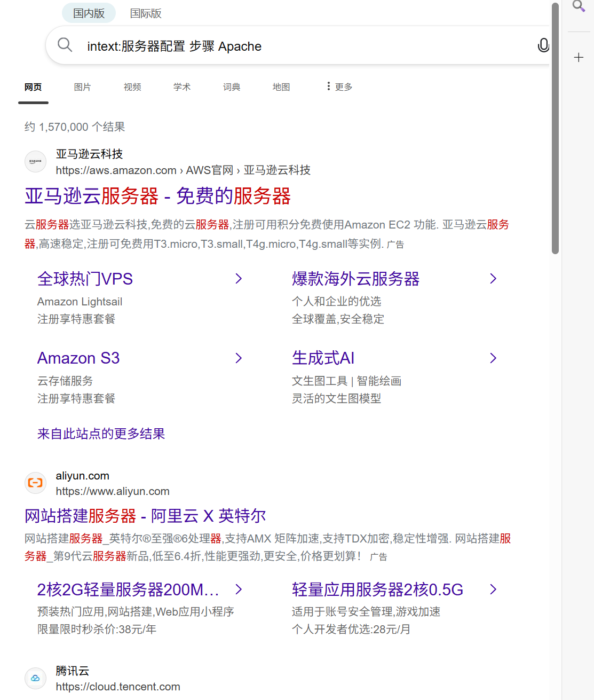Click the sidebar plus add icon

[579, 57]
